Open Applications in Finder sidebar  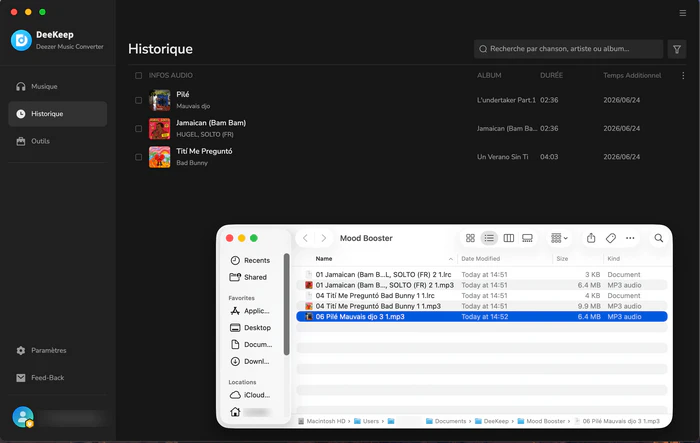click(250, 311)
